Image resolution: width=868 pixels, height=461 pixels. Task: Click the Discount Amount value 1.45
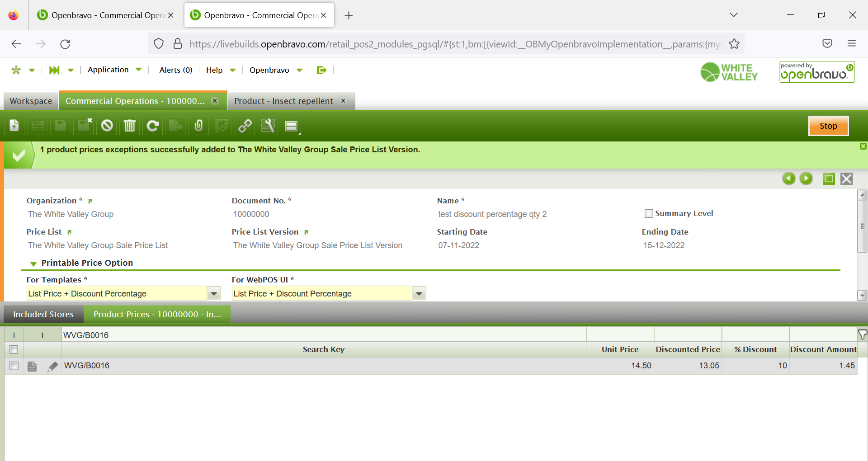847,366
